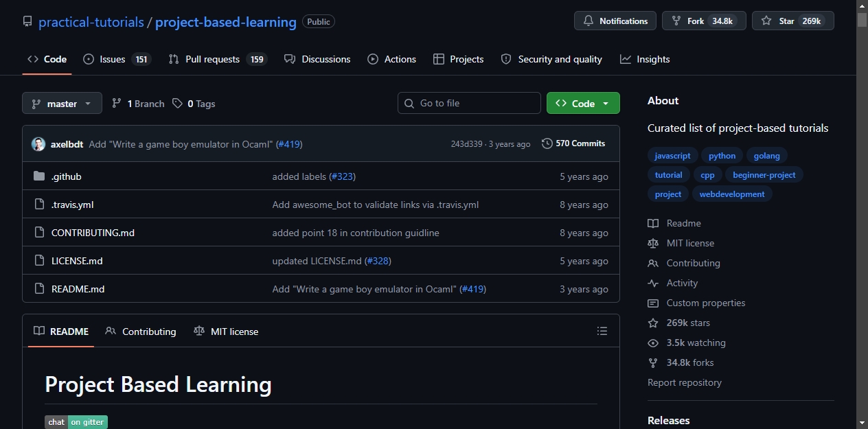
Task: Expand the green Code dropdown button
Action: coord(583,103)
